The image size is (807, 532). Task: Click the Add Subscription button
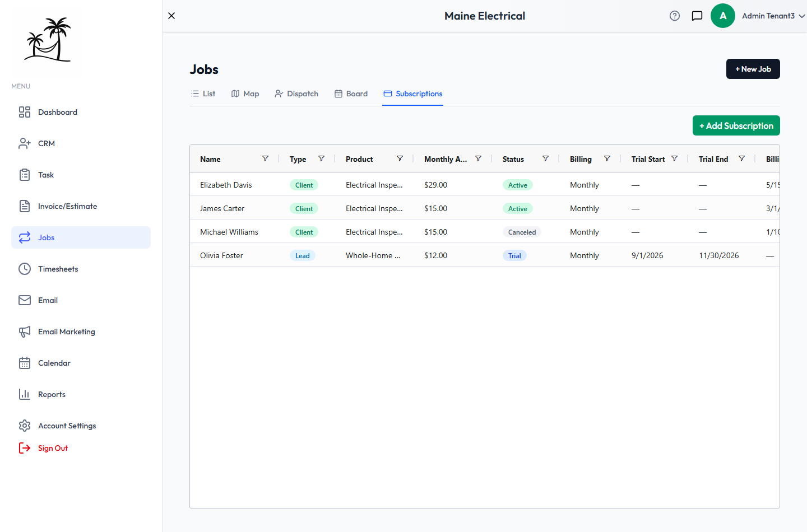click(x=736, y=125)
